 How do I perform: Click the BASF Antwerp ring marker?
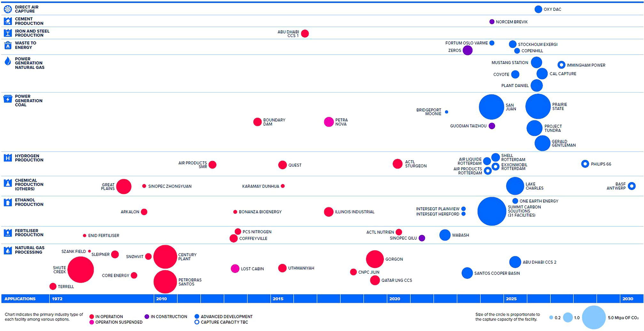632,186
